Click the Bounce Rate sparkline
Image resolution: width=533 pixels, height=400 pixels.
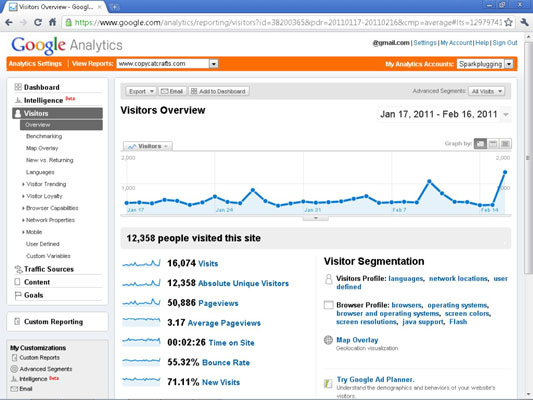click(141, 362)
